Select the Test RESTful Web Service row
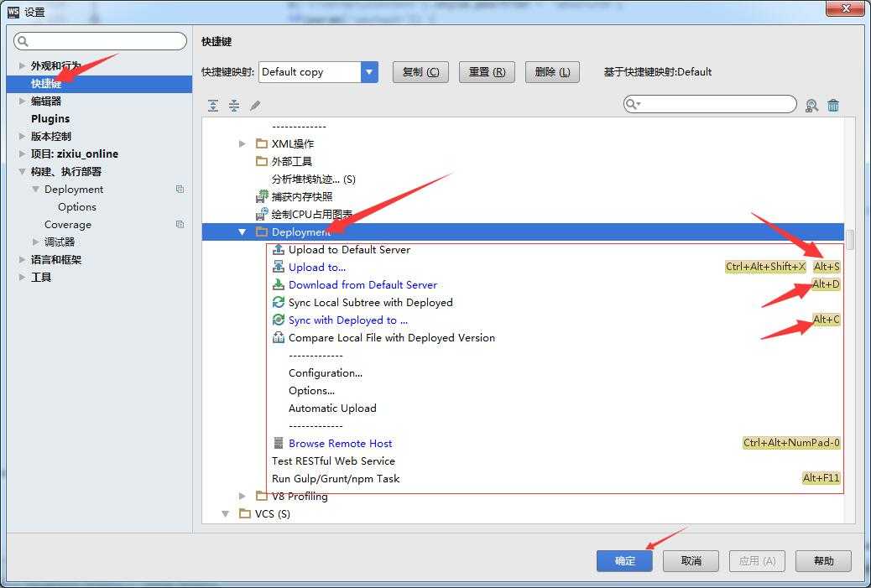 tap(333, 461)
